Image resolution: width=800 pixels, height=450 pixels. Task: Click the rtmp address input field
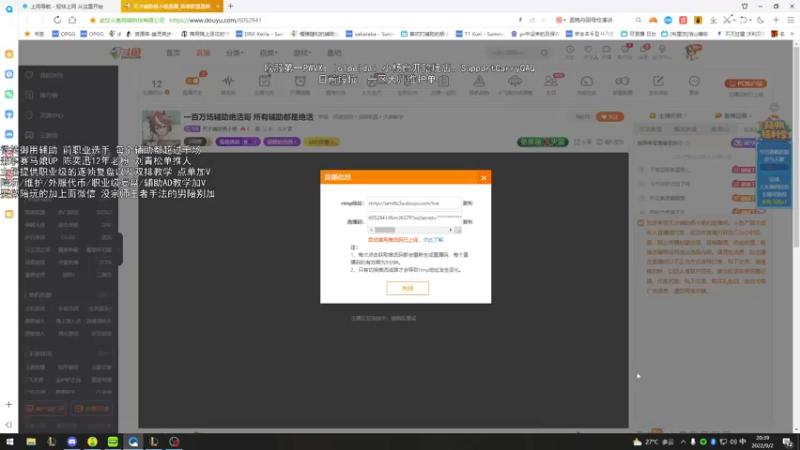pyautogui.click(x=414, y=203)
